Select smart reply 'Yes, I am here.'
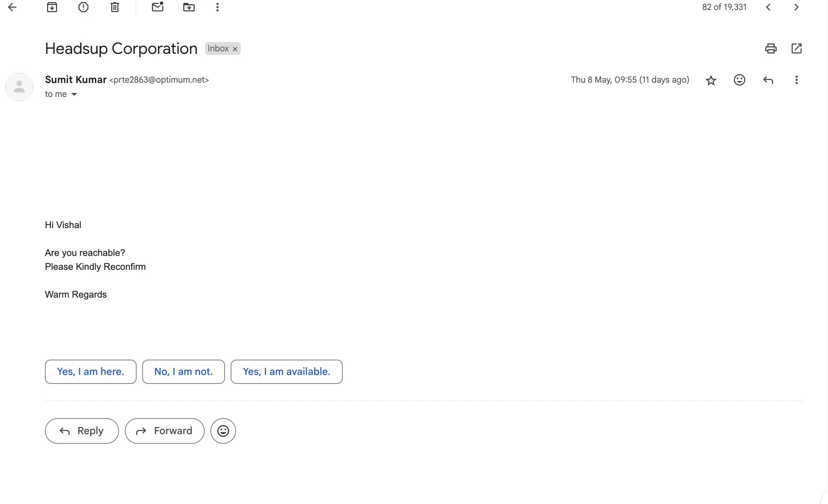Screen dimensions: 828x504 click(x=90, y=371)
